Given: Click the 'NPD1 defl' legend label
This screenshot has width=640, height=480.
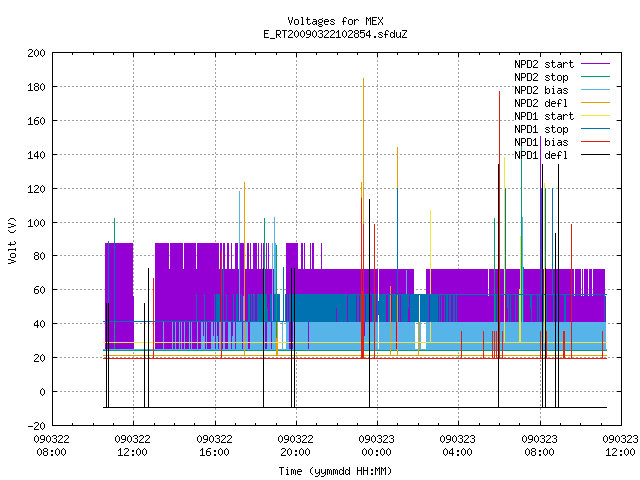Looking at the screenshot, I should coord(541,155).
